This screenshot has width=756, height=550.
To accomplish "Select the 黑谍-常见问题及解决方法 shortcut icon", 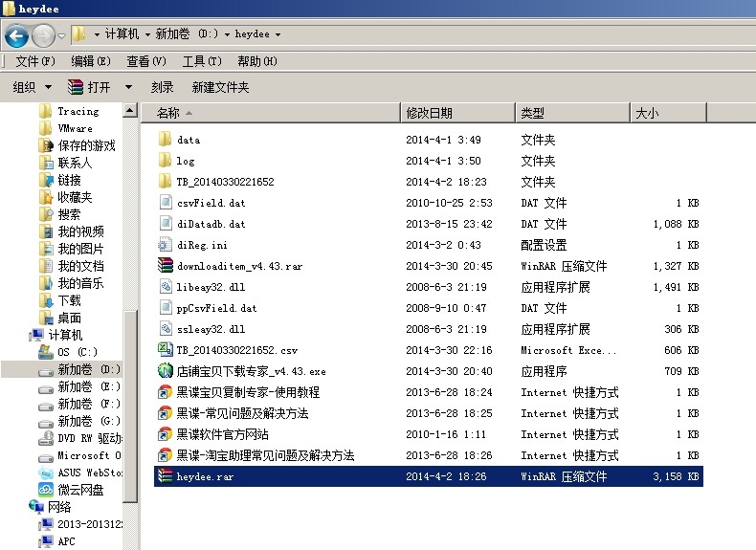I will 166,413.
